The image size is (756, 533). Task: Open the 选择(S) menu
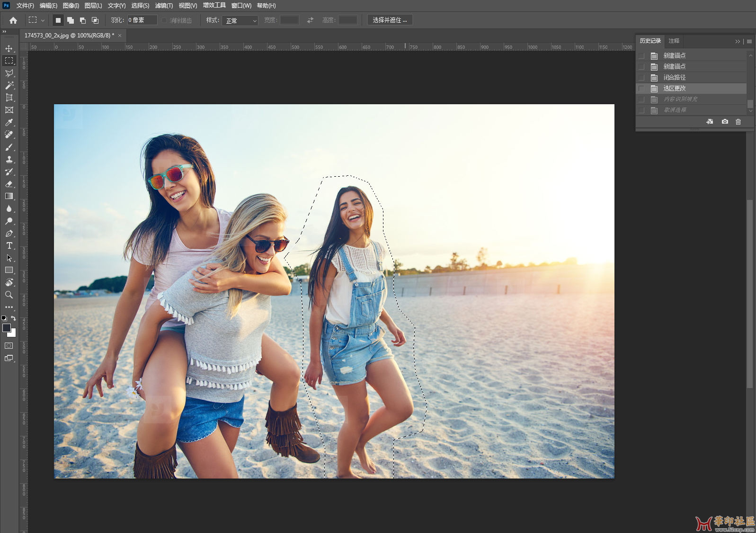coord(140,6)
